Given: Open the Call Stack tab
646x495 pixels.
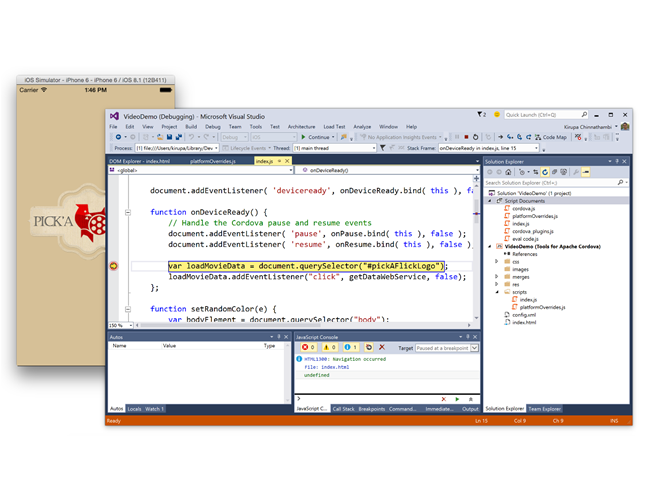Looking at the screenshot, I should (x=343, y=409).
